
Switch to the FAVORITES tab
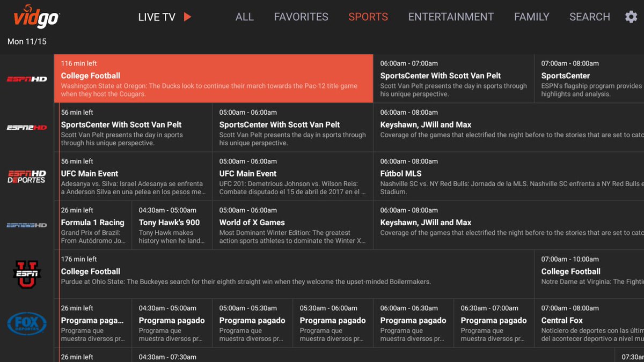(301, 17)
